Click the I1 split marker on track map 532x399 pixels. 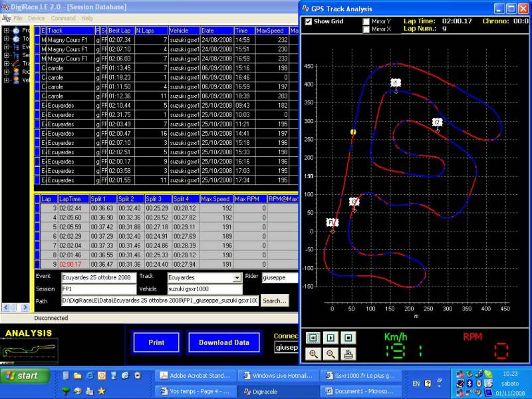click(x=396, y=83)
